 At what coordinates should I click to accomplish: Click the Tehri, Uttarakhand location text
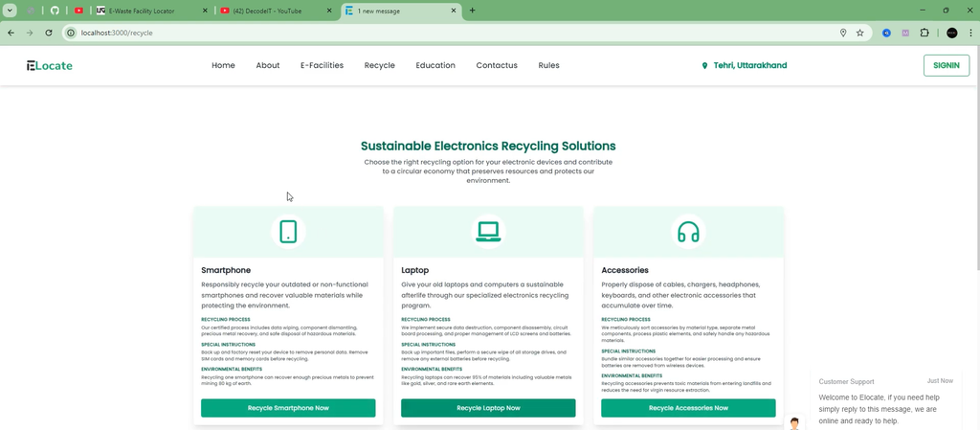(750, 66)
